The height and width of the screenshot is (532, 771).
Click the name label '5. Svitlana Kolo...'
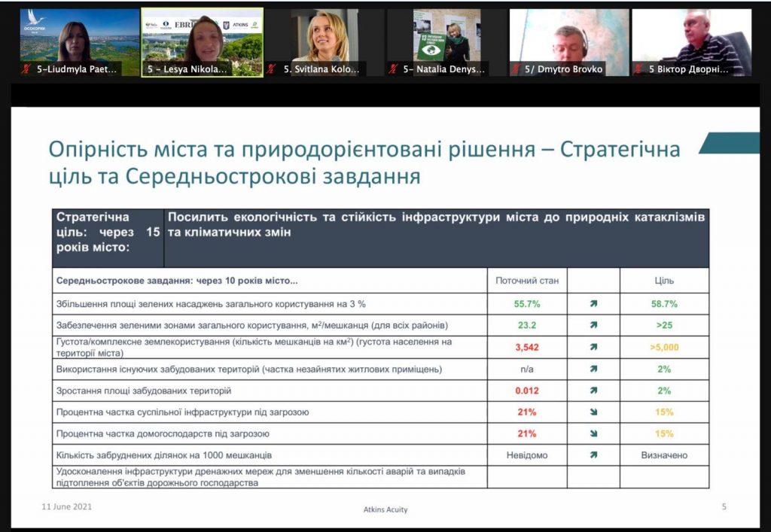coord(322,69)
